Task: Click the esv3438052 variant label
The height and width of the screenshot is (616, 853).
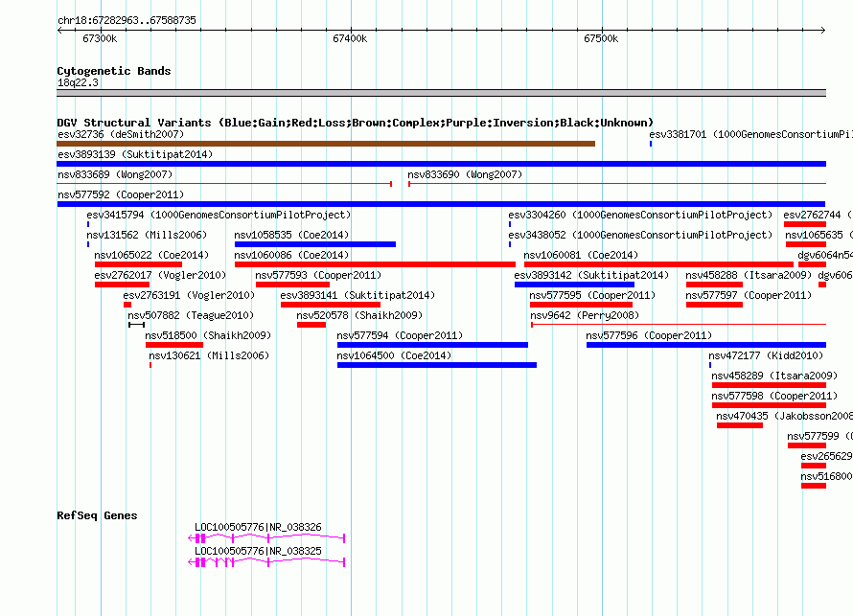Action: (x=640, y=235)
